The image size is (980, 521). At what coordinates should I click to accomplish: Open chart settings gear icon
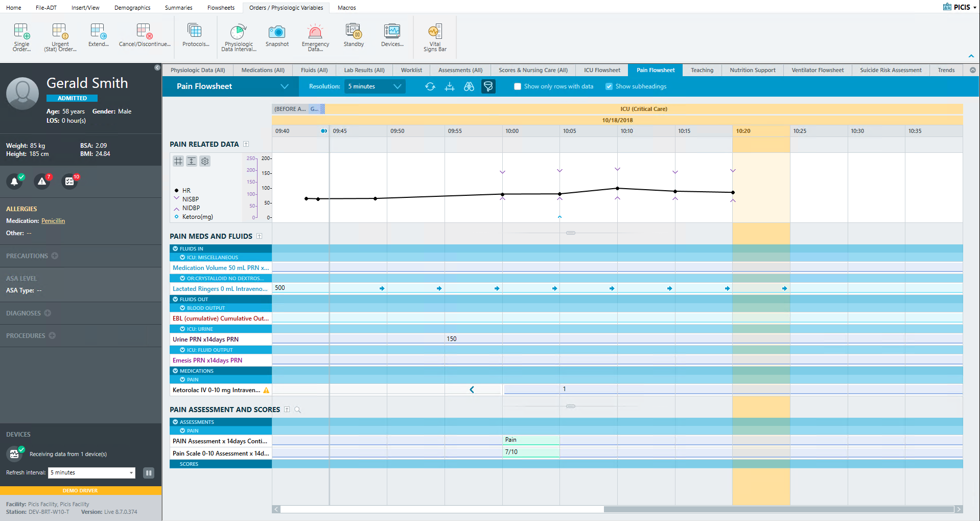(205, 162)
